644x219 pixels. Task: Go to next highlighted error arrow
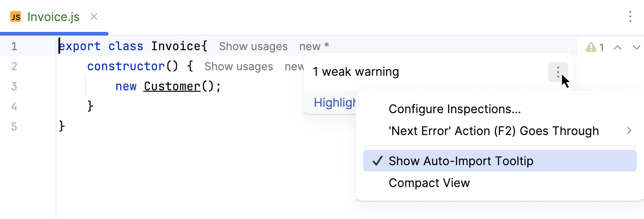point(637,47)
